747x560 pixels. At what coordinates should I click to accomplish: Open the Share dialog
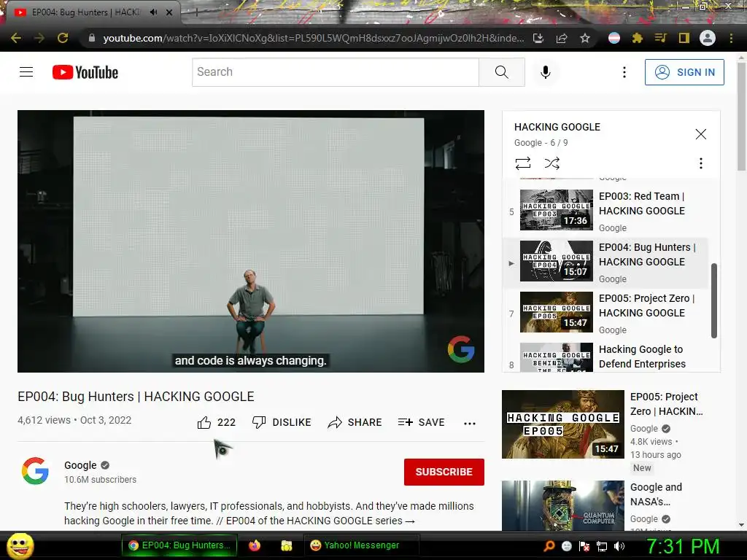click(355, 422)
